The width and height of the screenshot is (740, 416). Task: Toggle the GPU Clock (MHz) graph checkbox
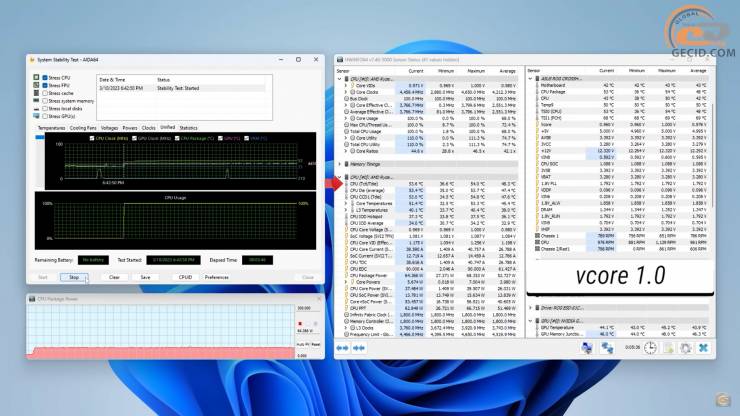click(x=135, y=138)
